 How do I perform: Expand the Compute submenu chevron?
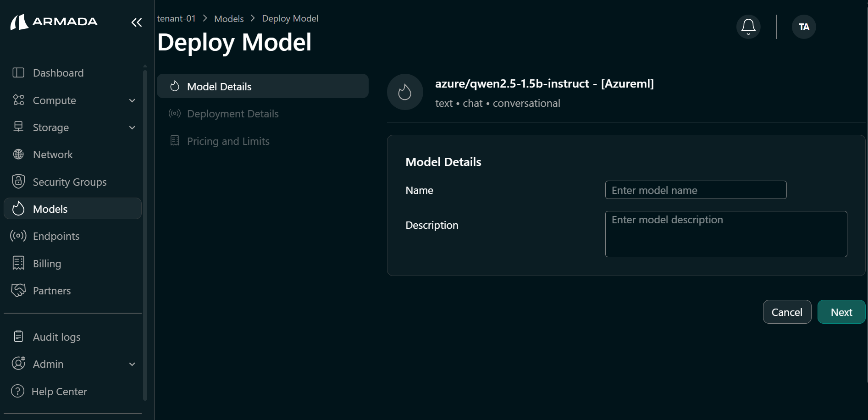tap(132, 100)
